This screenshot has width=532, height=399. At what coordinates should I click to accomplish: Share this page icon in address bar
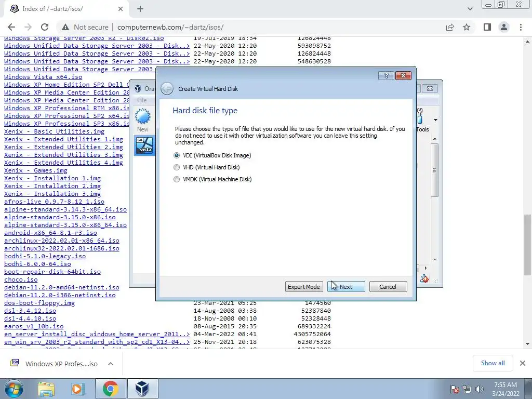[x=450, y=27]
